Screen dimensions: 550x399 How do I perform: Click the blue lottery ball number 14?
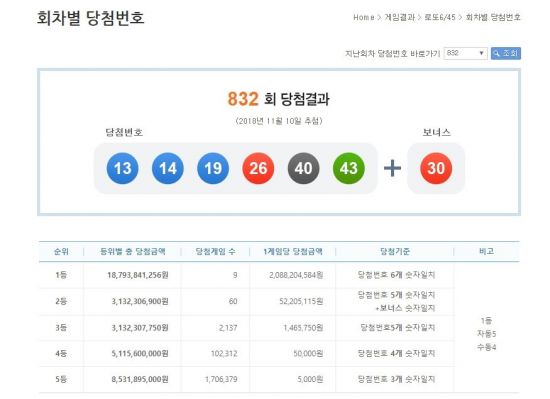click(168, 168)
